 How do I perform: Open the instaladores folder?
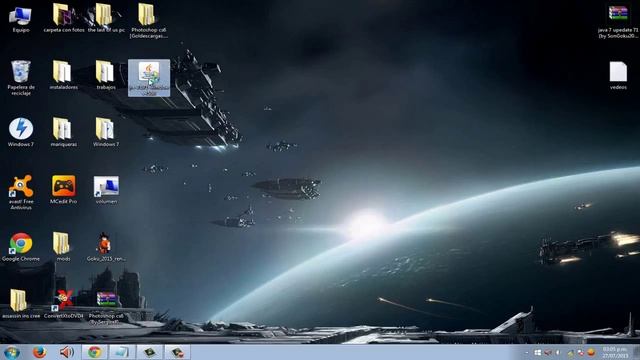[x=63, y=75]
